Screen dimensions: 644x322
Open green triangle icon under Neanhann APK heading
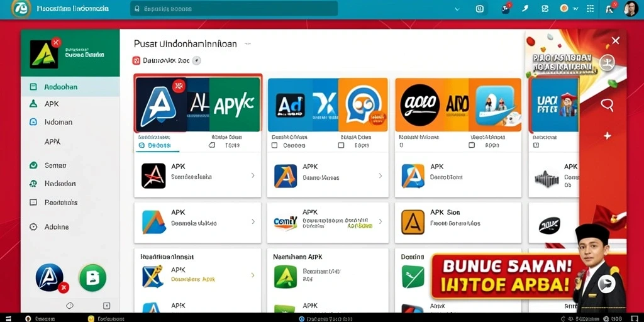coord(286,277)
